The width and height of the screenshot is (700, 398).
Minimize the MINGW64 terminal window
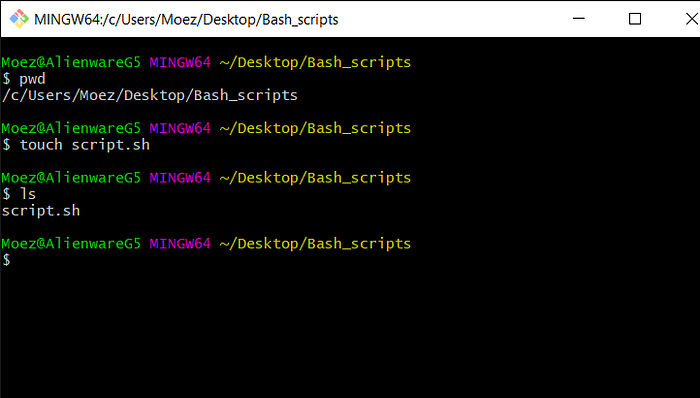click(579, 19)
